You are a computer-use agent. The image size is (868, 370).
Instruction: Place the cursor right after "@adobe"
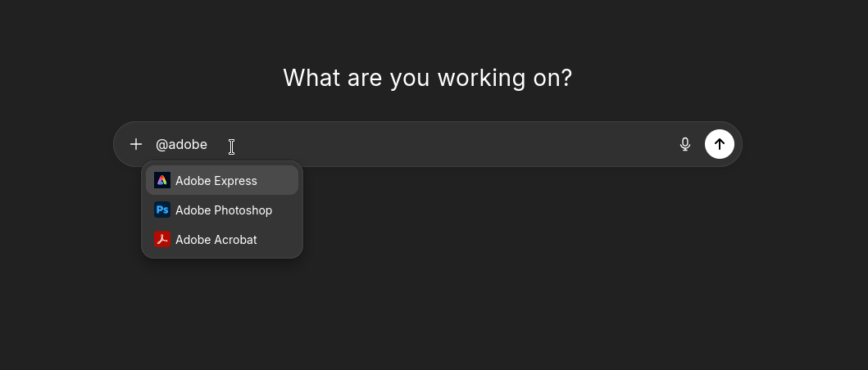point(209,144)
